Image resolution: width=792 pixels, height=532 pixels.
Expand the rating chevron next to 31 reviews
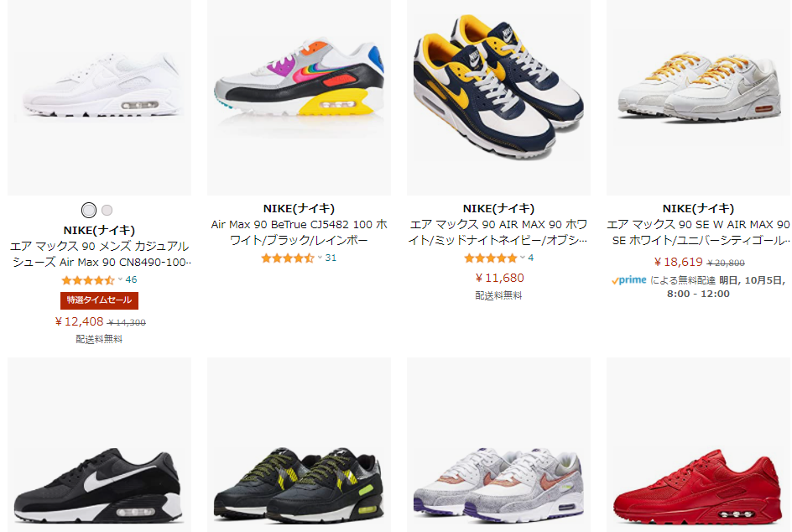coord(320,258)
